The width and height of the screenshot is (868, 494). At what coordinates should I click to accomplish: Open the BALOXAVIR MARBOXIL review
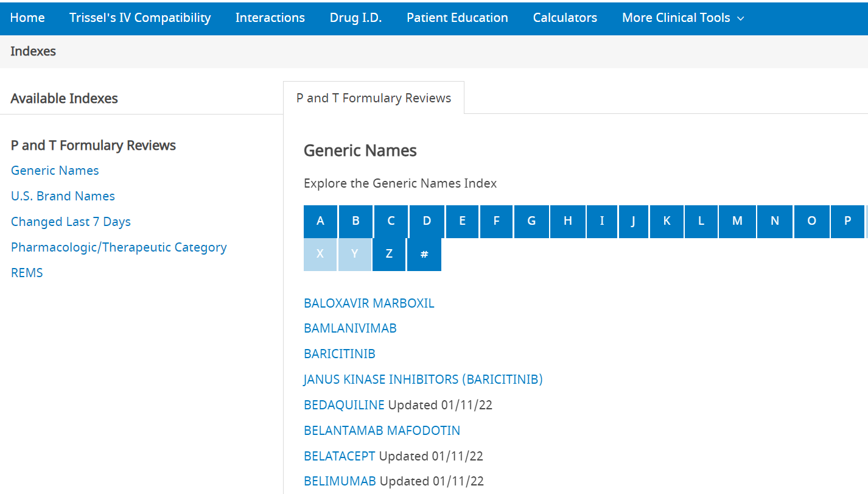click(369, 303)
